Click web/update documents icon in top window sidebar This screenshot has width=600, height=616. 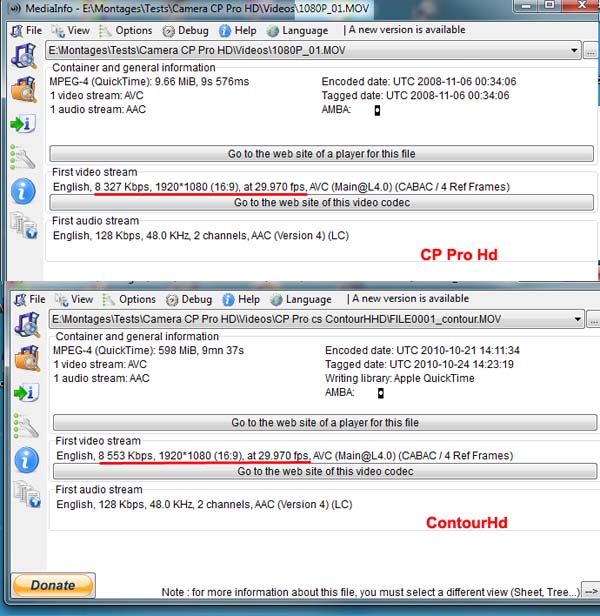[24, 225]
